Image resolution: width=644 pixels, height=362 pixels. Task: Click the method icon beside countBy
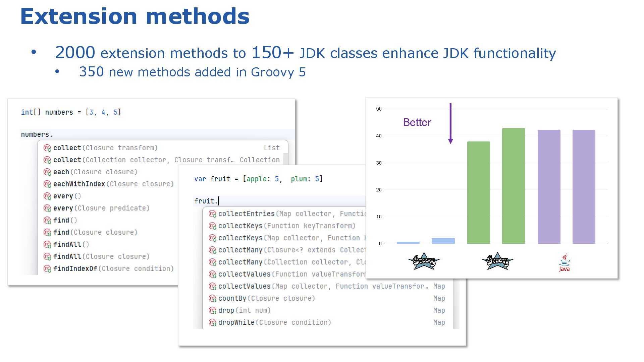[212, 298]
